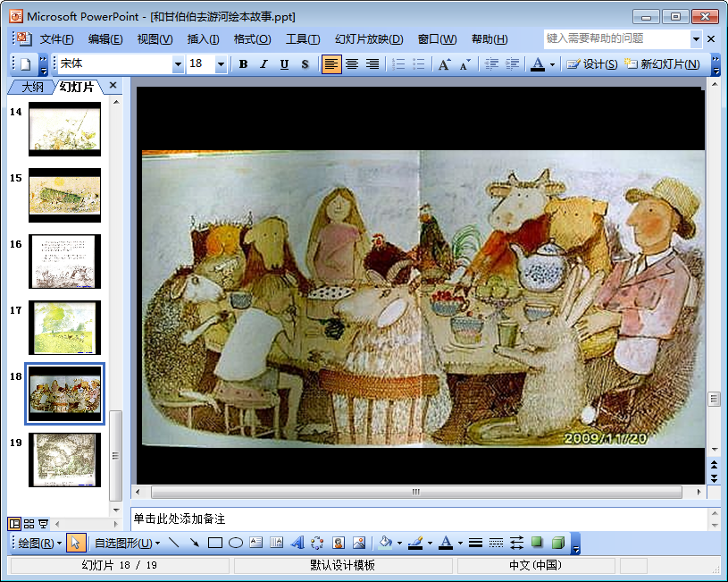Screen dimensions: 728x582
Task: Click New Slide (新幻灯片) button
Action: 662,64
